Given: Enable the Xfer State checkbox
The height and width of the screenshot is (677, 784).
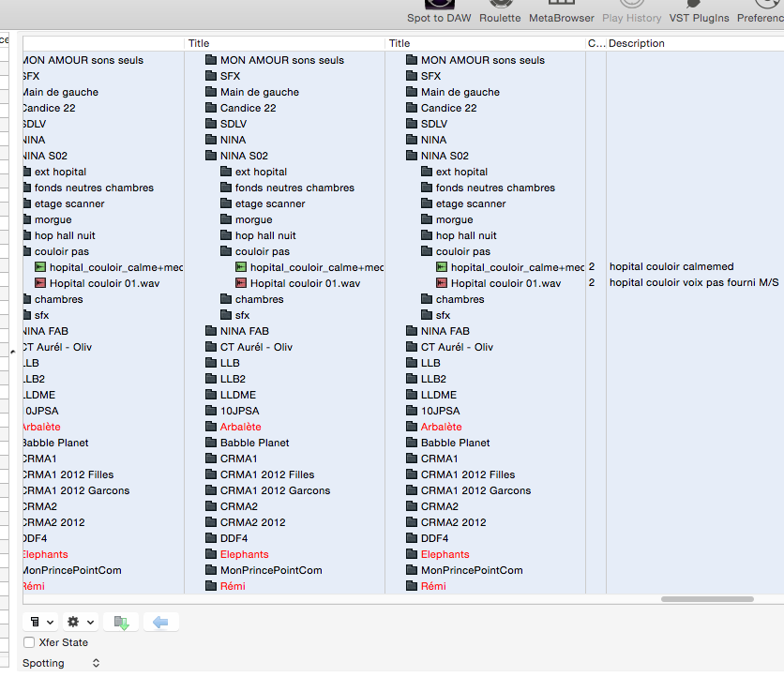Looking at the screenshot, I should [29, 642].
